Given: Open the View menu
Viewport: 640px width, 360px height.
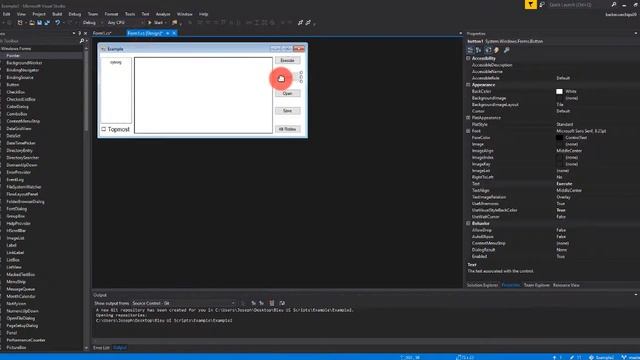Looking at the screenshot, I should point(21,14).
